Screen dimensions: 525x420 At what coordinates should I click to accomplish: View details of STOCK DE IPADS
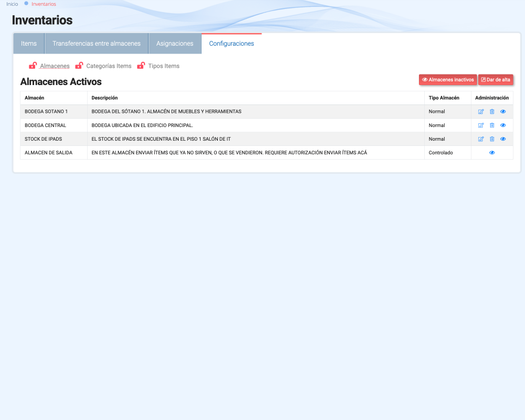tap(503, 139)
